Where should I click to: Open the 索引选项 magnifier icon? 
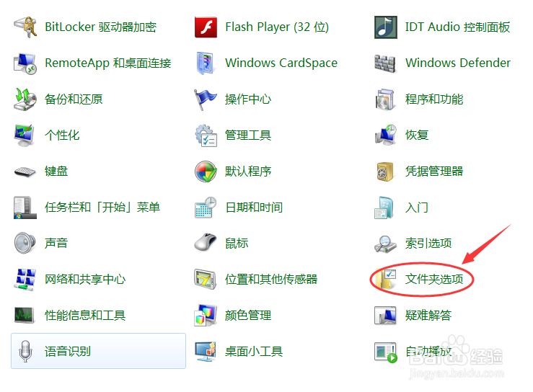point(385,244)
